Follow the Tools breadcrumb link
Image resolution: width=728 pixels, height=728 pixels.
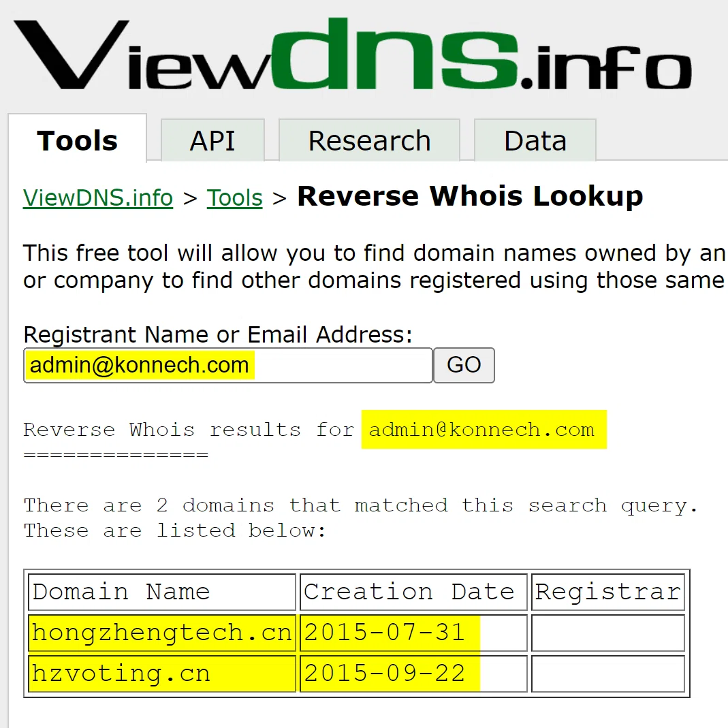click(234, 197)
